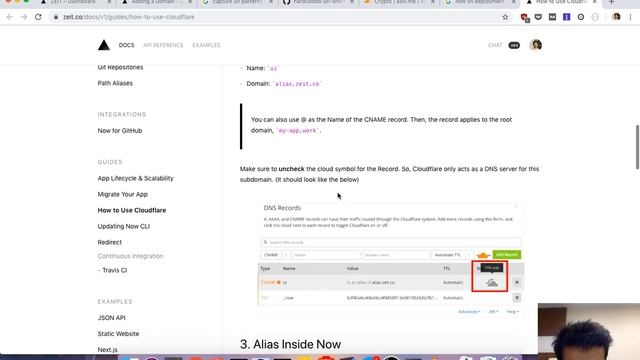
Task: Open a new browser tab
Action: (611, 2)
